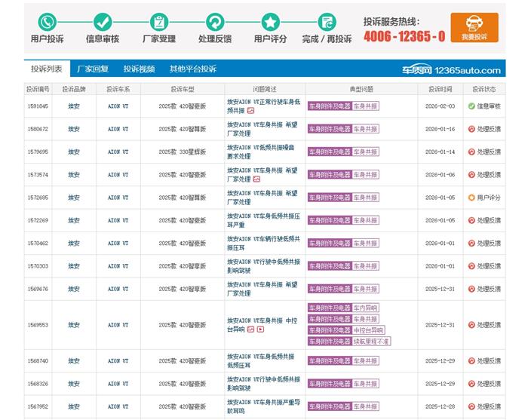Click the 信息审核 checkmark step icon
This screenshot has height=420, width=528.
103,22
